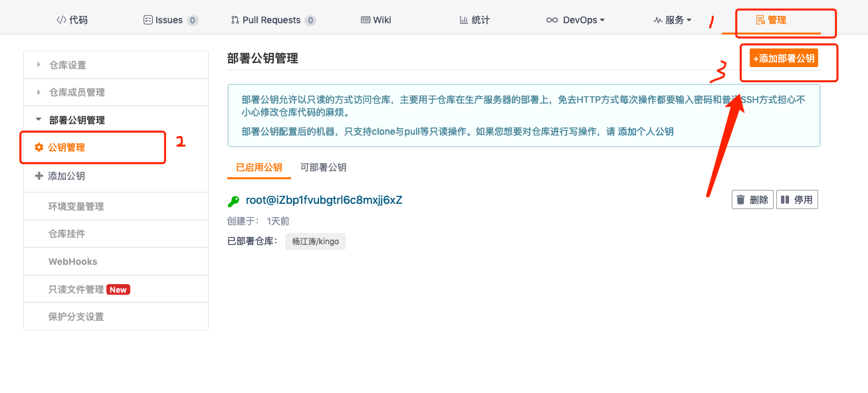Screen dimensions: 868x393
Task: Click the 已部署仓库: label
Action: [x=253, y=241]
